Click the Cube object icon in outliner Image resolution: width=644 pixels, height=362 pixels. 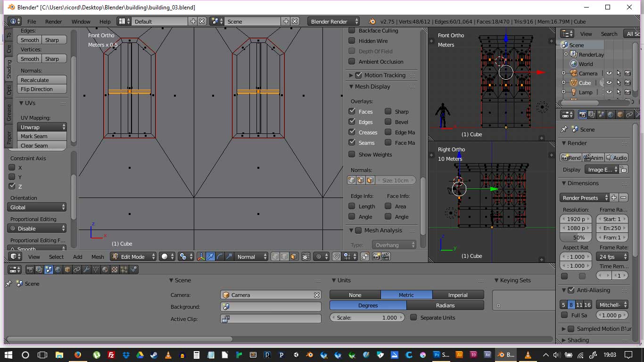tap(573, 82)
